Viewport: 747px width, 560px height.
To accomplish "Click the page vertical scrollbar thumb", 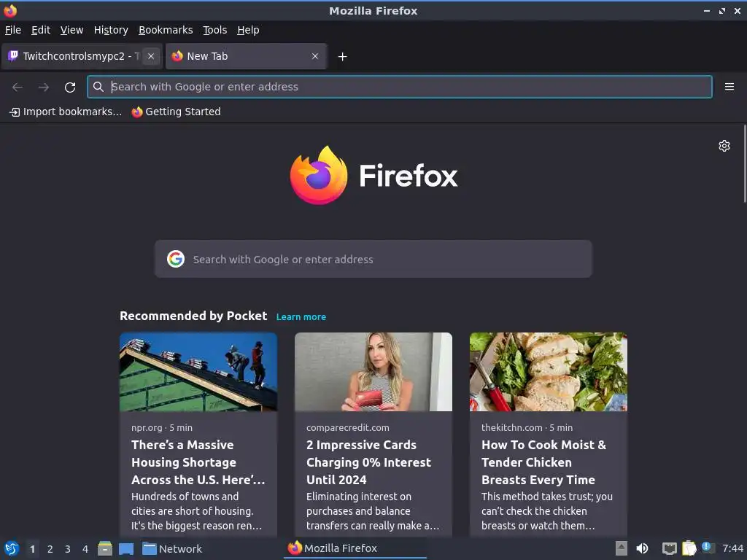I will (x=745, y=164).
